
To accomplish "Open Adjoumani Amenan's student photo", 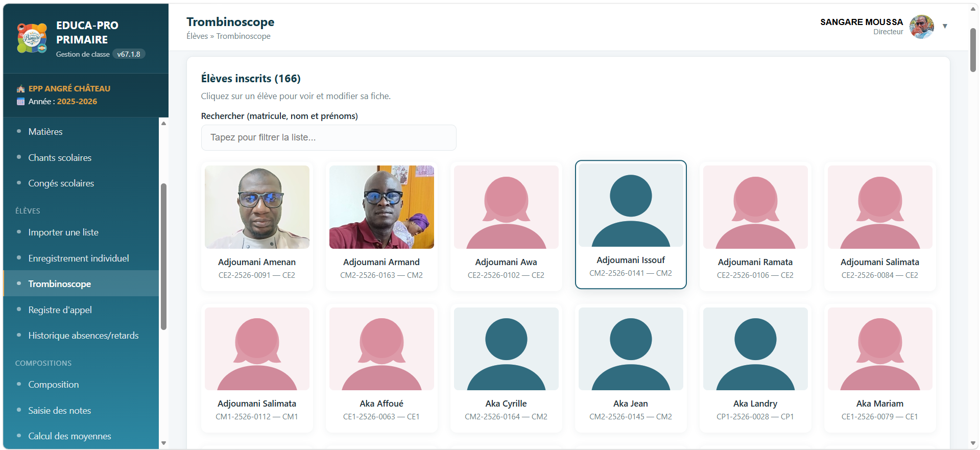I will coord(257,207).
